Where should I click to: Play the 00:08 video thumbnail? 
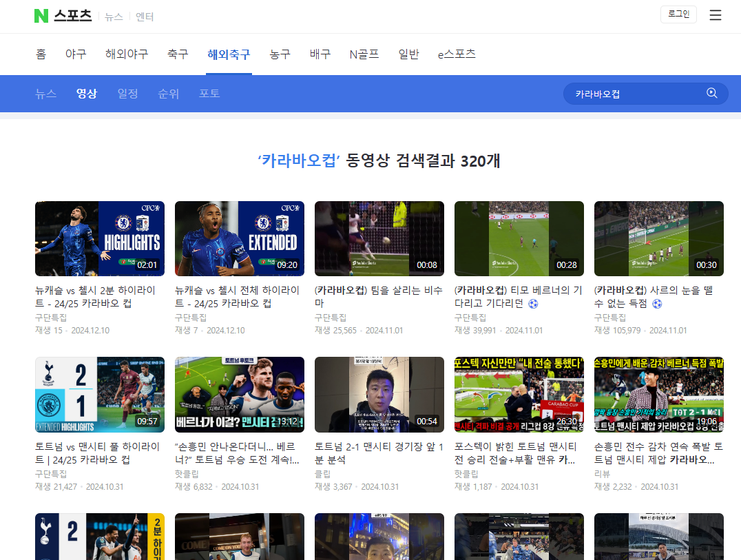coord(379,238)
